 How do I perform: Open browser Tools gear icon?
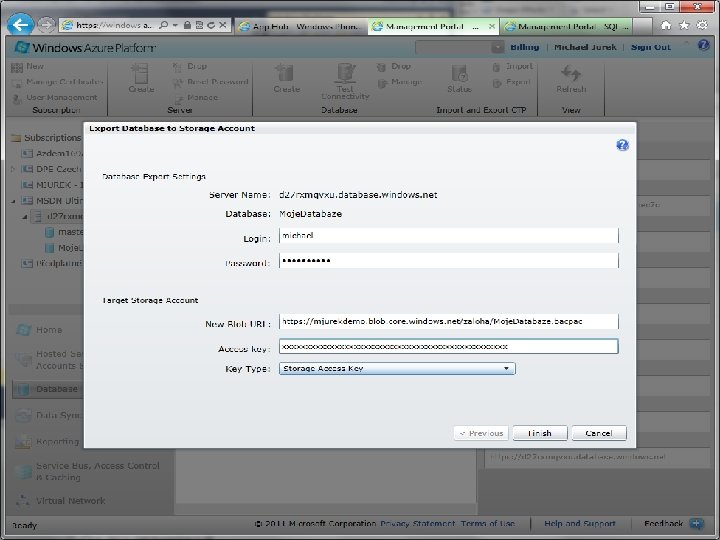coord(702,25)
